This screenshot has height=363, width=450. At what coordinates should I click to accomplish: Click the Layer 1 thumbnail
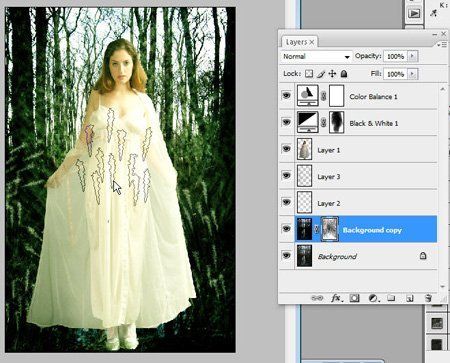pos(304,149)
